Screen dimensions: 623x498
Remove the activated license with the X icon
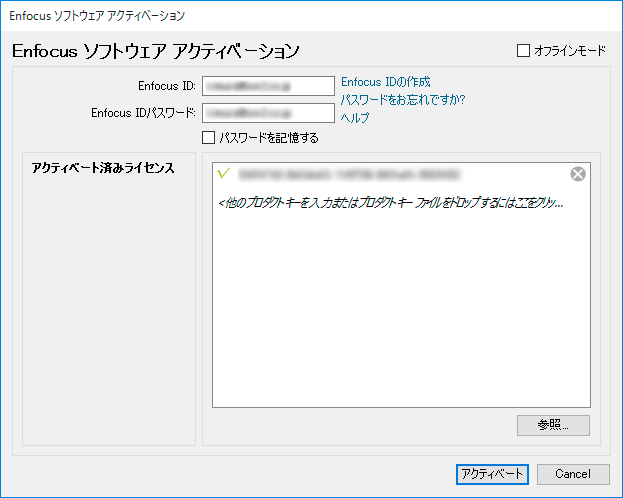click(x=578, y=174)
